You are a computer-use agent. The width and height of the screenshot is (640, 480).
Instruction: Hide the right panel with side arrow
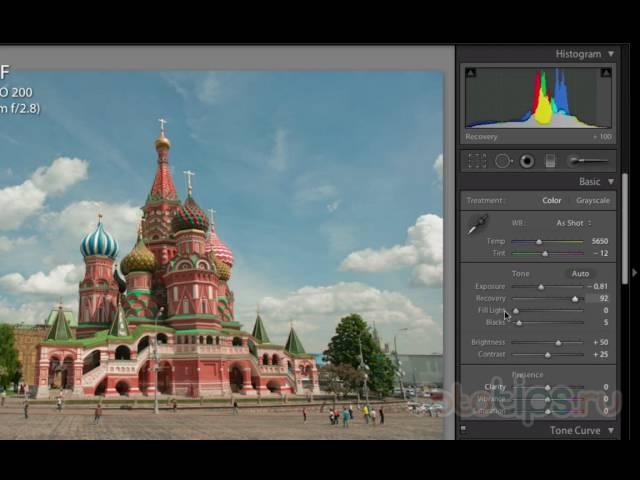pyautogui.click(x=634, y=272)
